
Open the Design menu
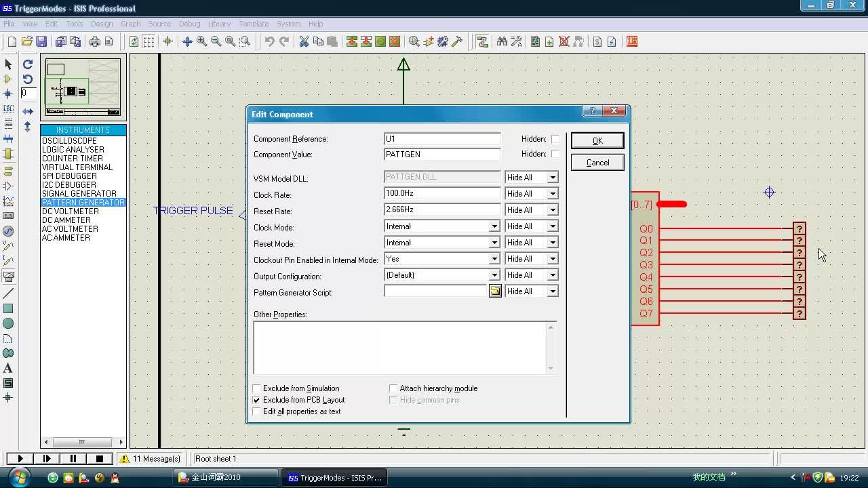point(102,24)
